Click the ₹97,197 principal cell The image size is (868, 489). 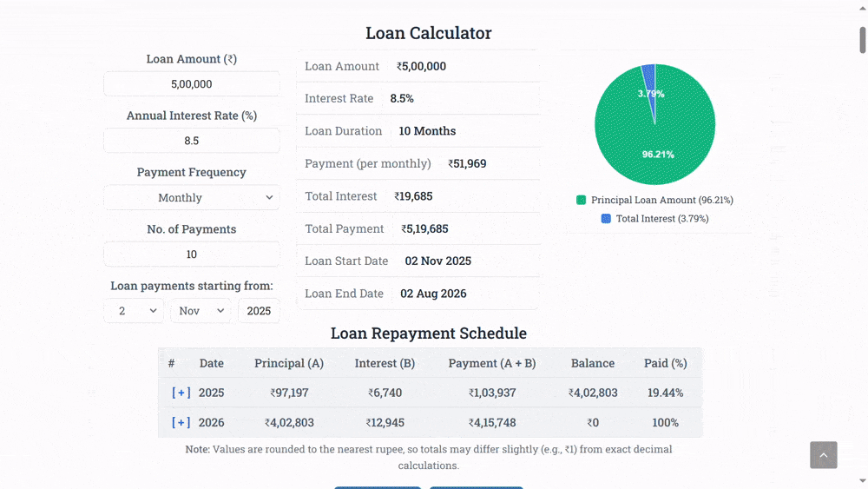[289, 393]
